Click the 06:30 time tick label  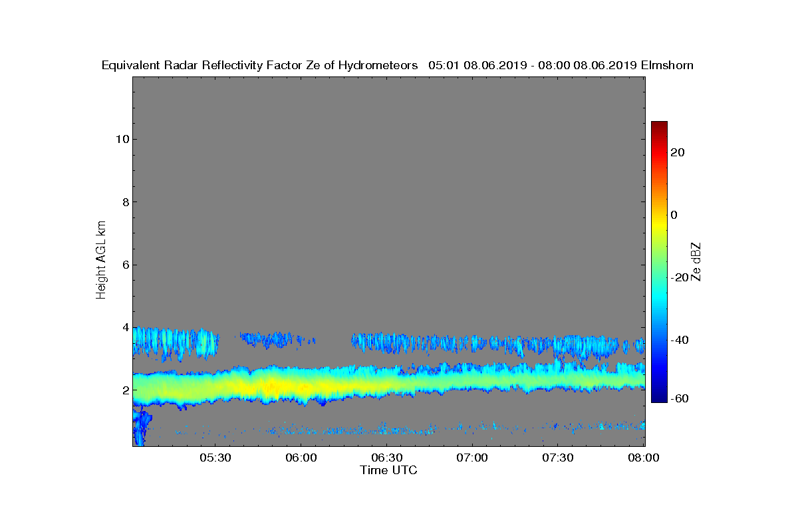coord(386,458)
